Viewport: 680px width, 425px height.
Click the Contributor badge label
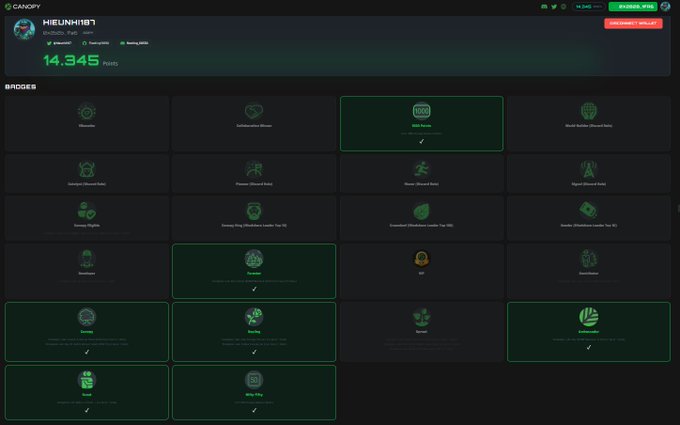click(x=589, y=274)
